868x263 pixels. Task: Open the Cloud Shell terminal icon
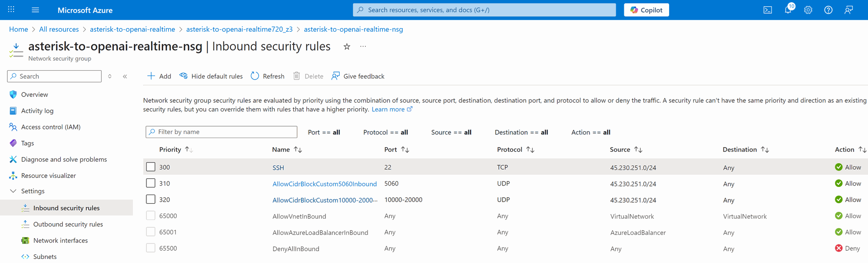(x=768, y=10)
